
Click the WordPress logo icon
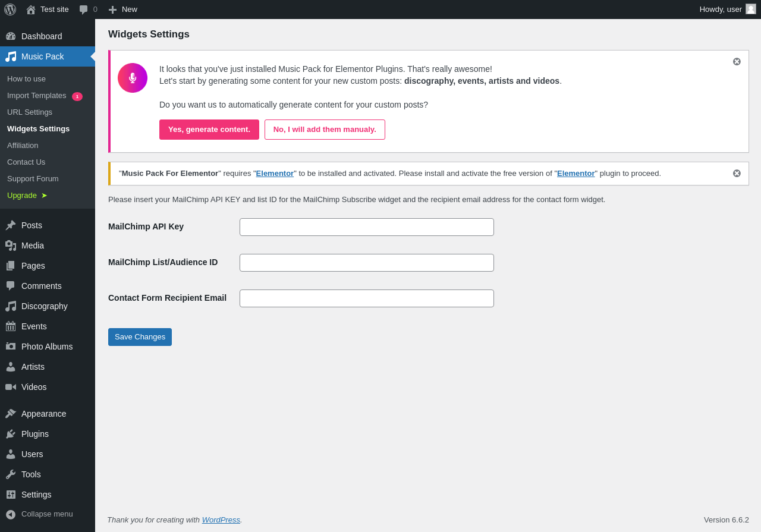[x=10, y=10]
